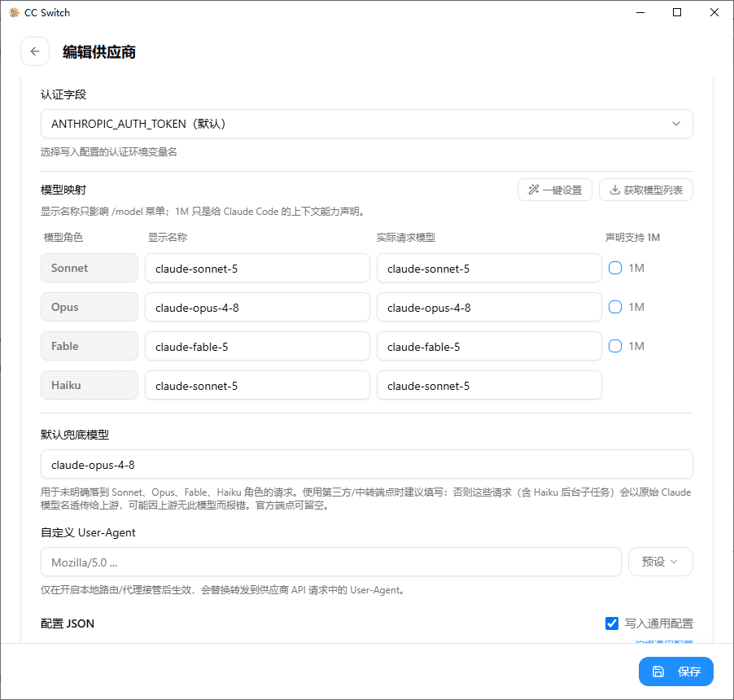This screenshot has height=700, width=734.
Task: Click the Mozilla/5.0 User-Agent input field
Action: [331, 562]
